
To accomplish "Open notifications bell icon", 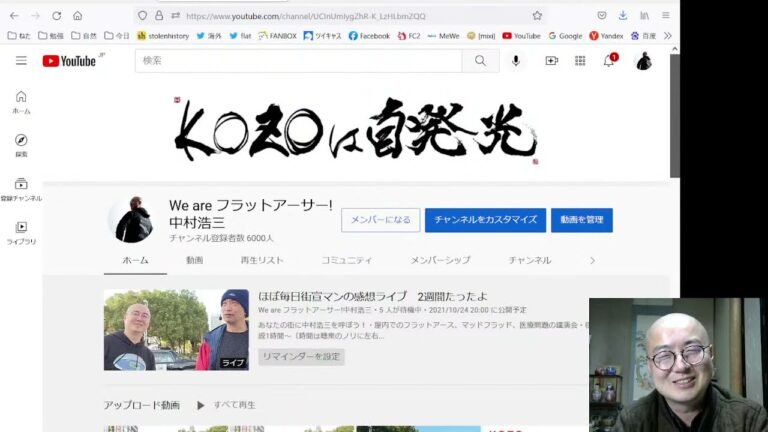I will 609,61.
